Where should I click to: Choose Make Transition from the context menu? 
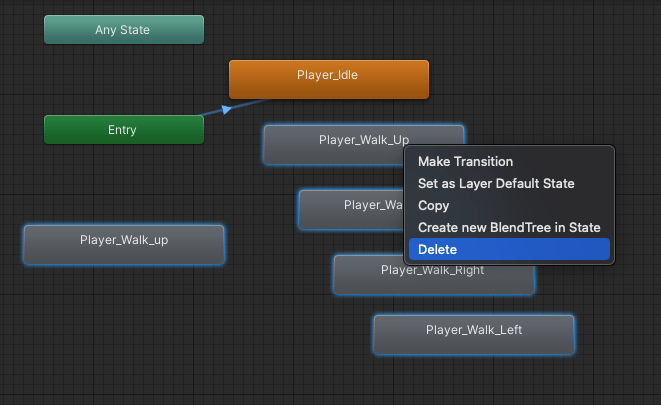465,161
